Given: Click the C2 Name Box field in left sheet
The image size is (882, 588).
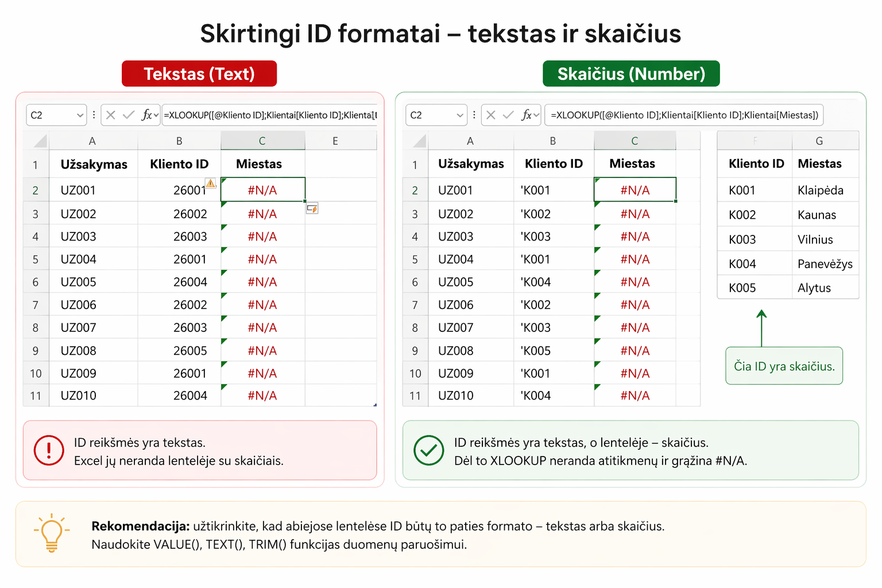Looking at the screenshot, I should click(x=56, y=115).
